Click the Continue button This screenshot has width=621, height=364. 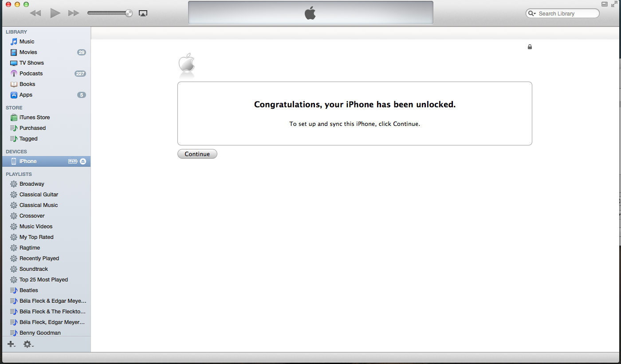[197, 154]
